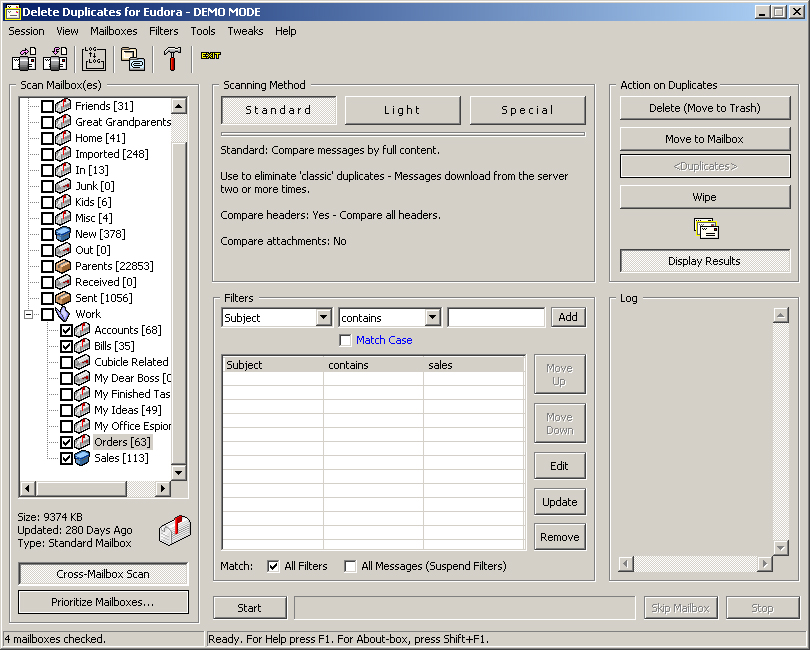Click the folder with paperclip toolbar icon
The image size is (810, 650).
click(133, 59)
